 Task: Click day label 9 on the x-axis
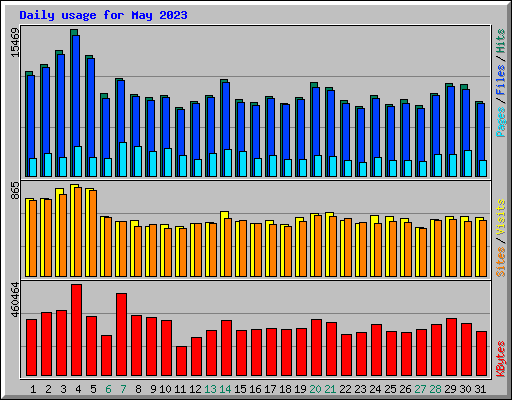(x=153, y=389)
